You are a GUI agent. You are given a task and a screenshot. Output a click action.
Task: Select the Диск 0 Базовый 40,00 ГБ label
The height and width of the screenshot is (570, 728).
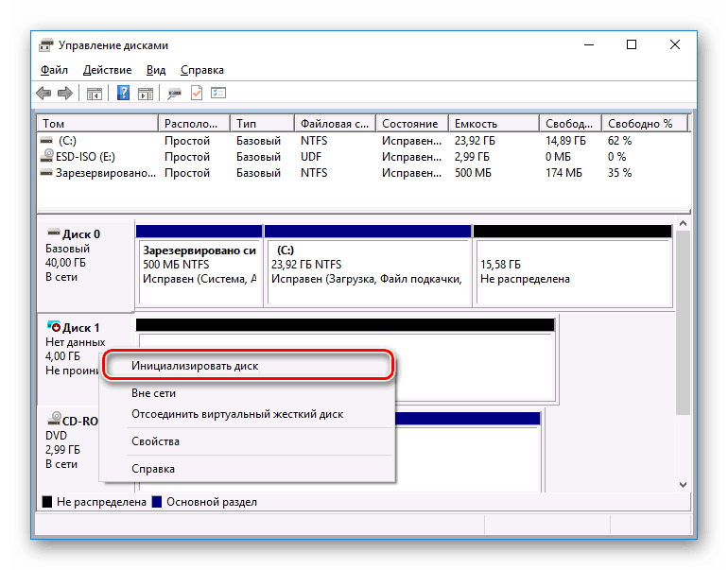click(x=85, y=265)
